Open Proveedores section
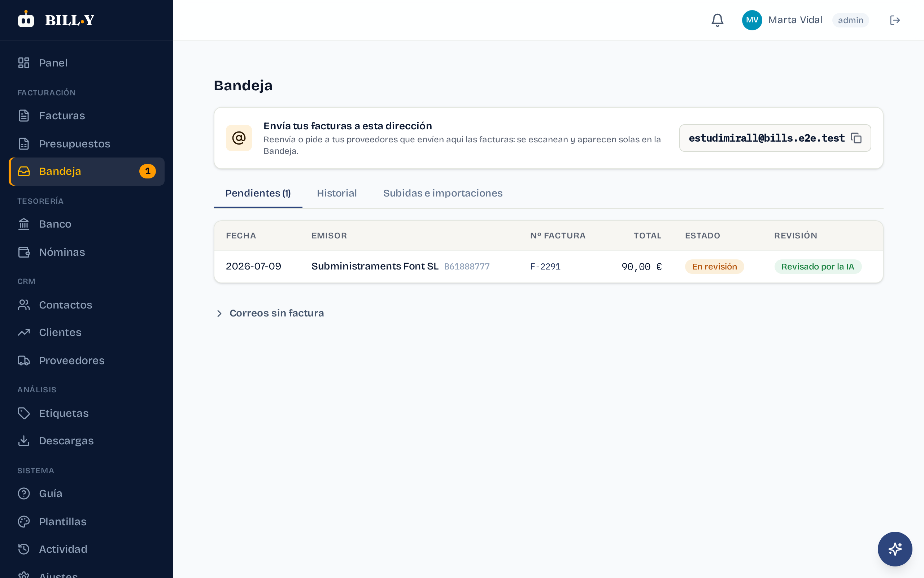The height and width of the screenshot is (578, 924). pos(87,361)
